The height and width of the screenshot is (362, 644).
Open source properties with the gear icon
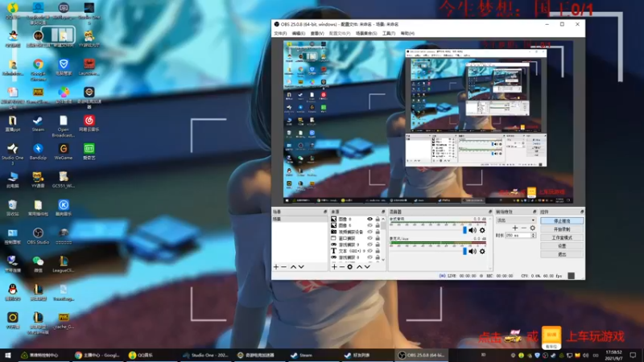click(x=350, y=267)
